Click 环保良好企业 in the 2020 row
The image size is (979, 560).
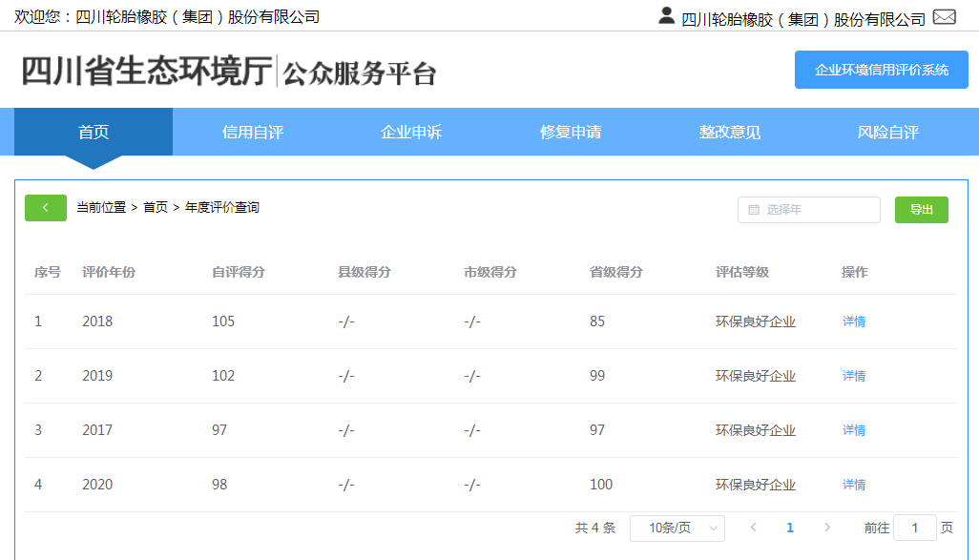pos(756,485)
